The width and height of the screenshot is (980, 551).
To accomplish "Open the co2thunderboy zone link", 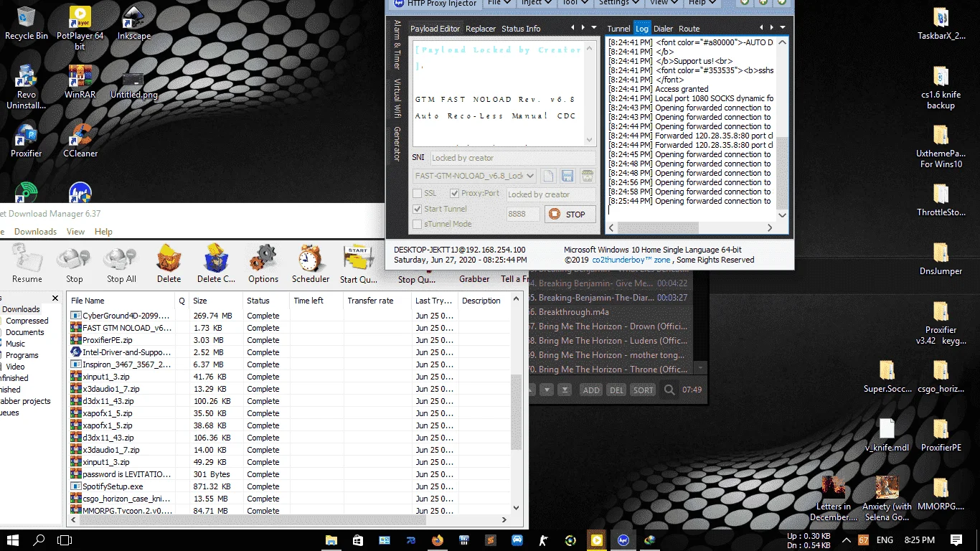I will [x=630, y=260].
